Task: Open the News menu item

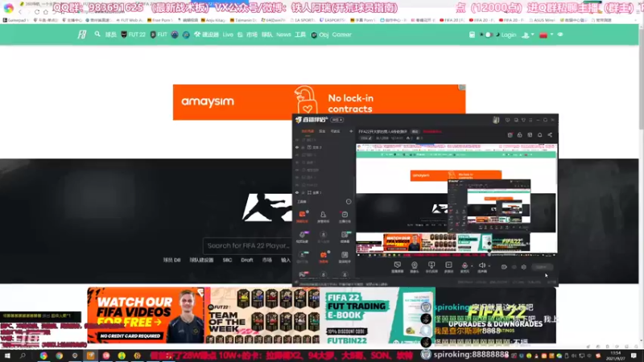Action: click(283, 35)
